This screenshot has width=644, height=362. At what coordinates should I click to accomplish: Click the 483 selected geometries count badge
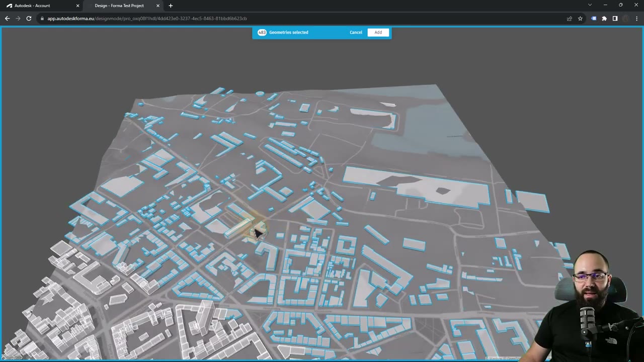point(262,32)
